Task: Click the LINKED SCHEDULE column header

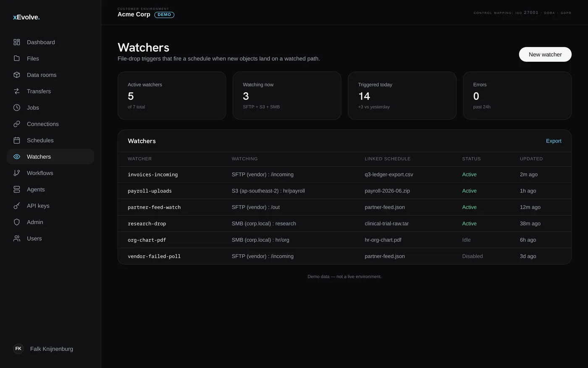Action: [x=388, y=159]
